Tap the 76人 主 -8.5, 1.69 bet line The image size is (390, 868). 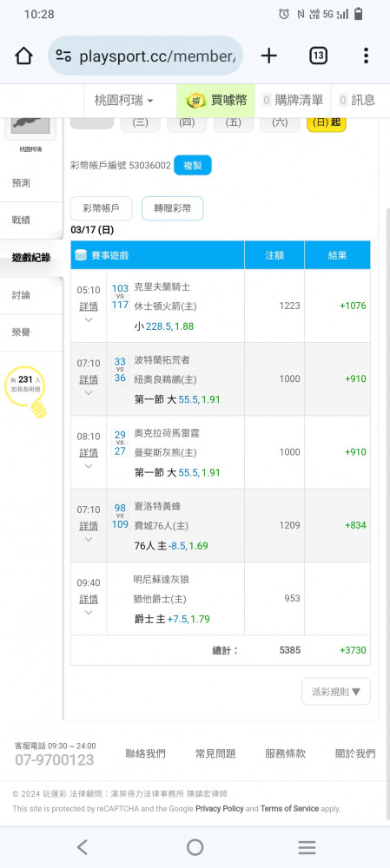[171, 546]
